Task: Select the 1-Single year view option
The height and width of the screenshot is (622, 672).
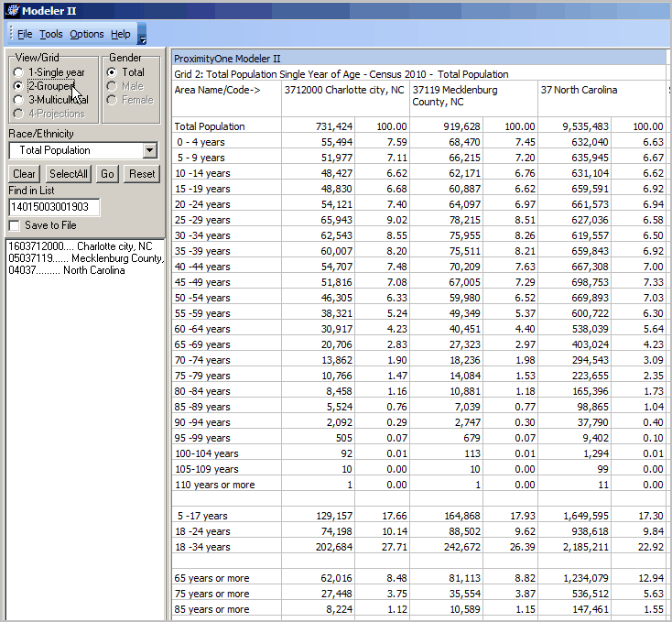Action: pyautogui.click(x=49, y=72)
